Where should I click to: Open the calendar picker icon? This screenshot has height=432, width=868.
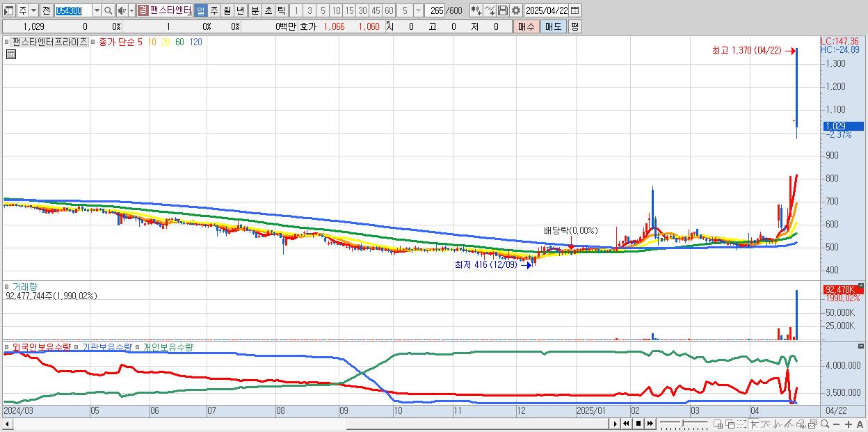tap(575, 10)
